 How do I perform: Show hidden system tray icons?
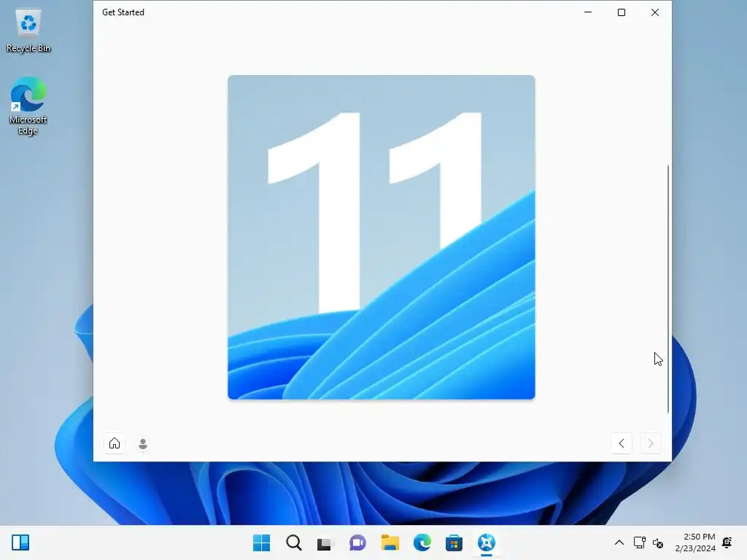point(619,542)
